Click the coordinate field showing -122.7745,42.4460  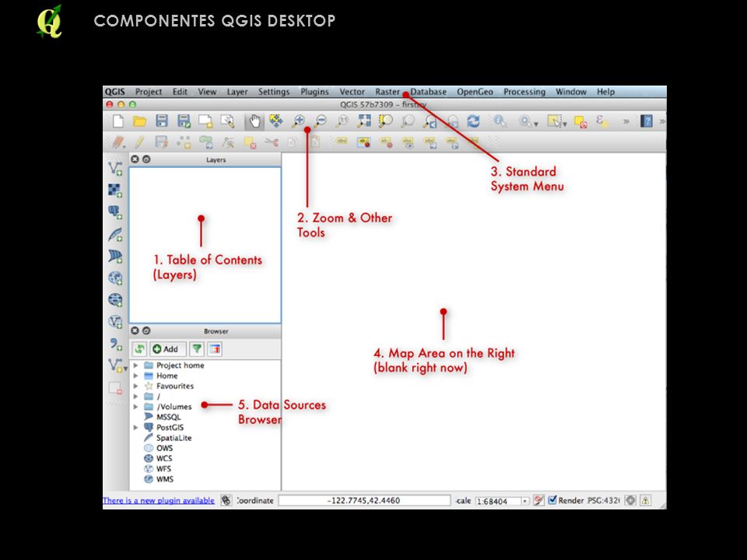point(364,500)
